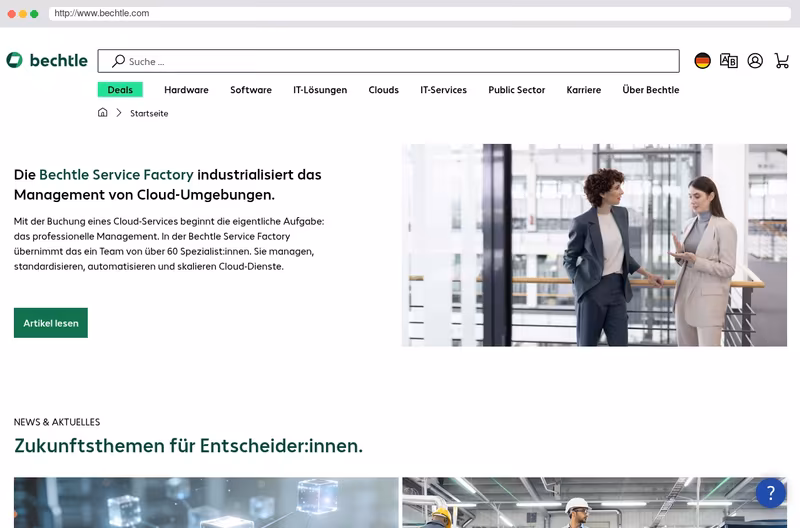800x528 pixels.
Task: Click the Zukunftsthemen für Entscheider:innen heading
Action: pos(188,446)
